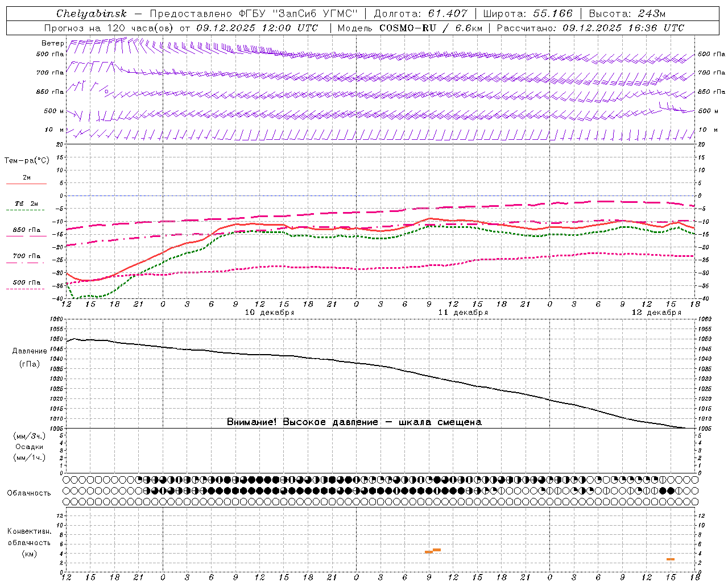Click the '11 декабря' date label
728x582 pixels.
(x=463, y=313)
